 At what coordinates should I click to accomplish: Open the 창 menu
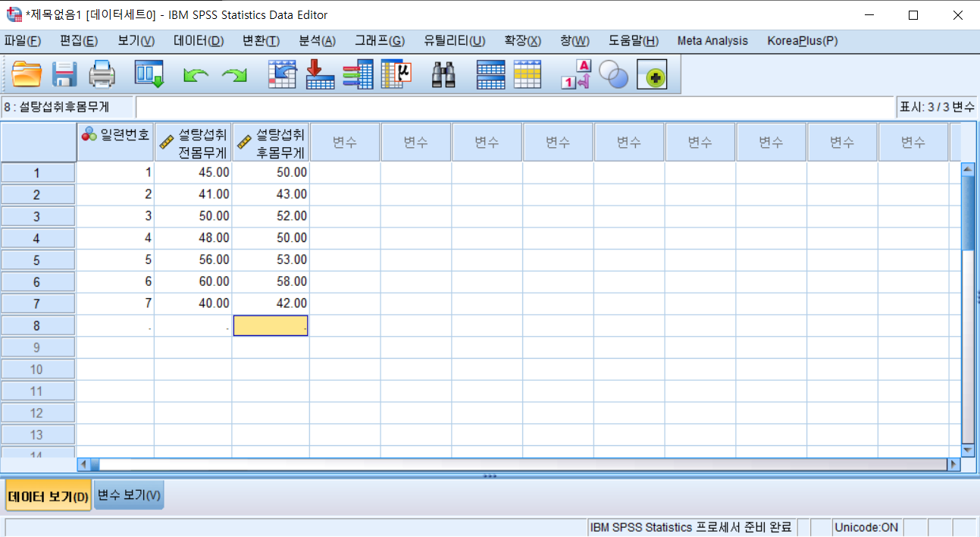pyautogui.click(x=575, y=41)
